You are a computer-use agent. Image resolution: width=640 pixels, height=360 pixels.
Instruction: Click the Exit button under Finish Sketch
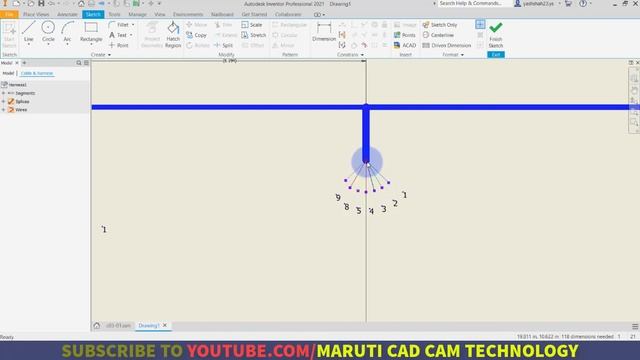[x=496, y=55]
